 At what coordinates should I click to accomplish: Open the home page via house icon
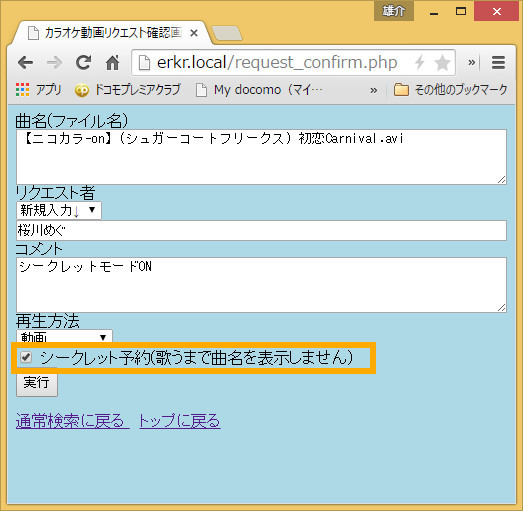pyautogui.click(x=112, y=62)
